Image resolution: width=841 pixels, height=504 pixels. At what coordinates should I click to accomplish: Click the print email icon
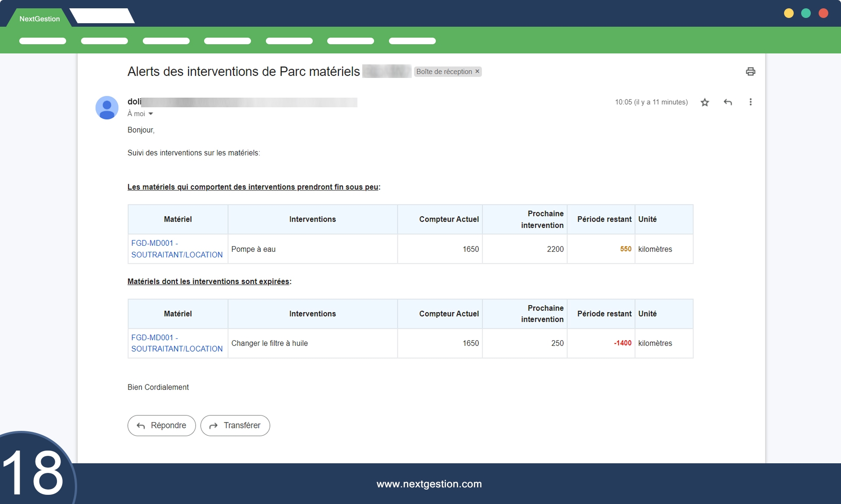[750, 71]
